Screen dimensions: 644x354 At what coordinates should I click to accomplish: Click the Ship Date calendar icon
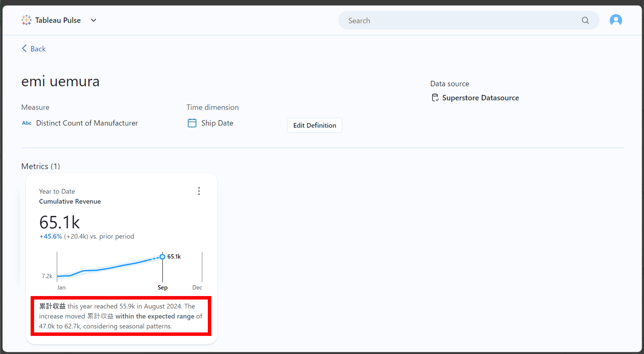click(192, 123)
